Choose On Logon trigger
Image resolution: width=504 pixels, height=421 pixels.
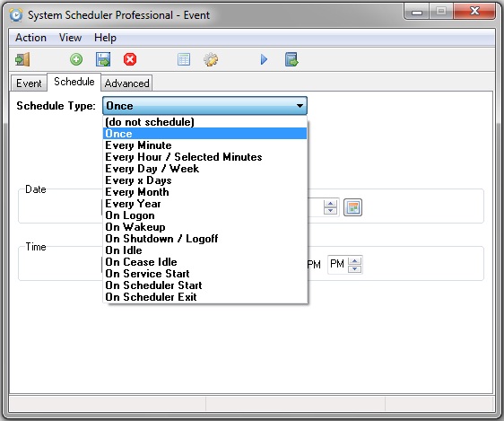click(205, 215)
